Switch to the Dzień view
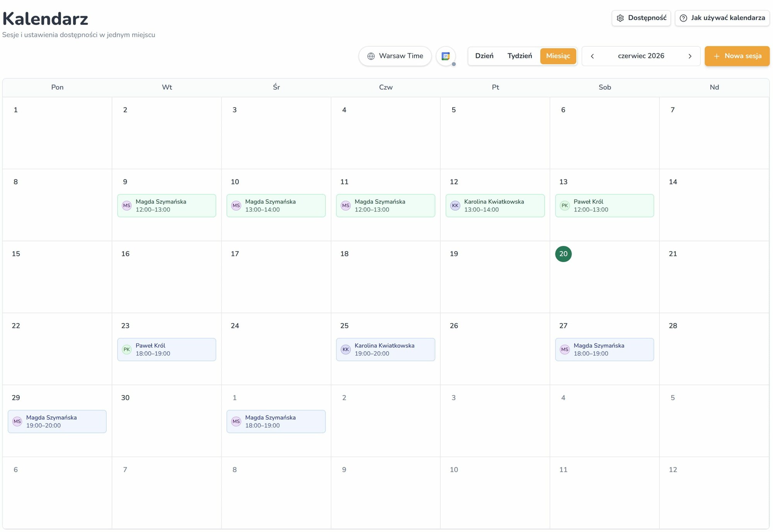 [x=484, y=56]
